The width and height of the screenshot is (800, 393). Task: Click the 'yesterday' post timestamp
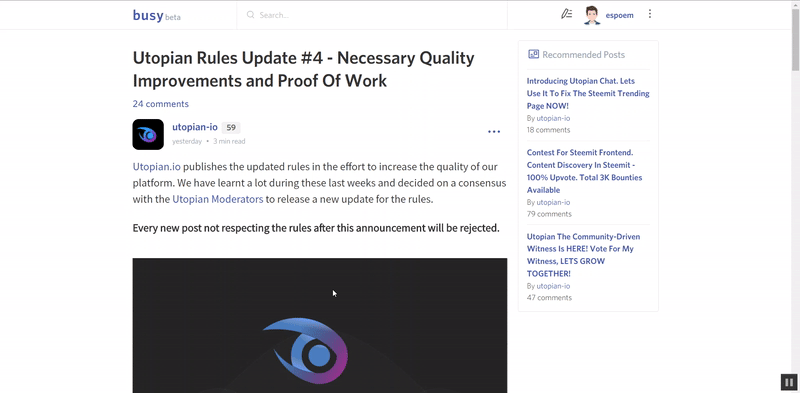coord(187,141)
